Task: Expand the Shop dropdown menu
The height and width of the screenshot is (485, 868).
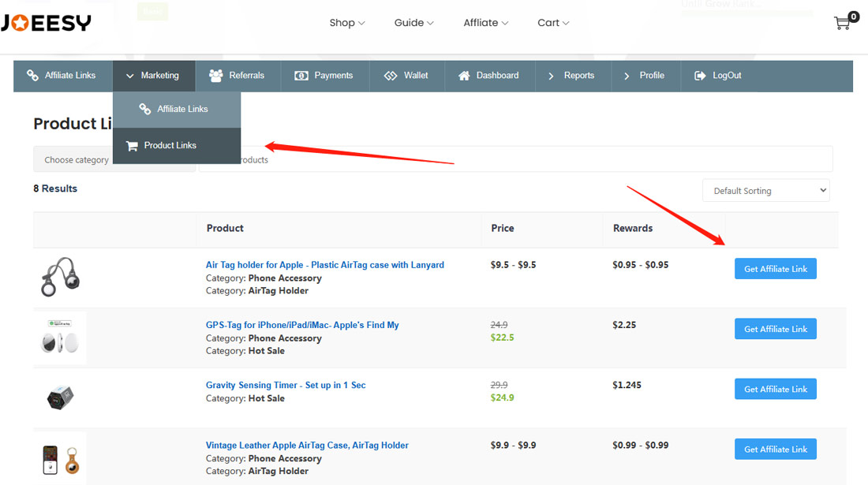Action: (x=346, y=23)
